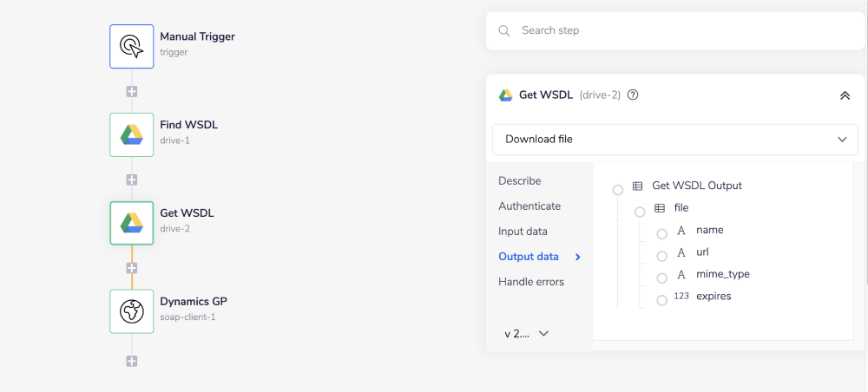Click help icon next to drive-2
This screenshot has width=868, height=392.
tap(633, 95)
